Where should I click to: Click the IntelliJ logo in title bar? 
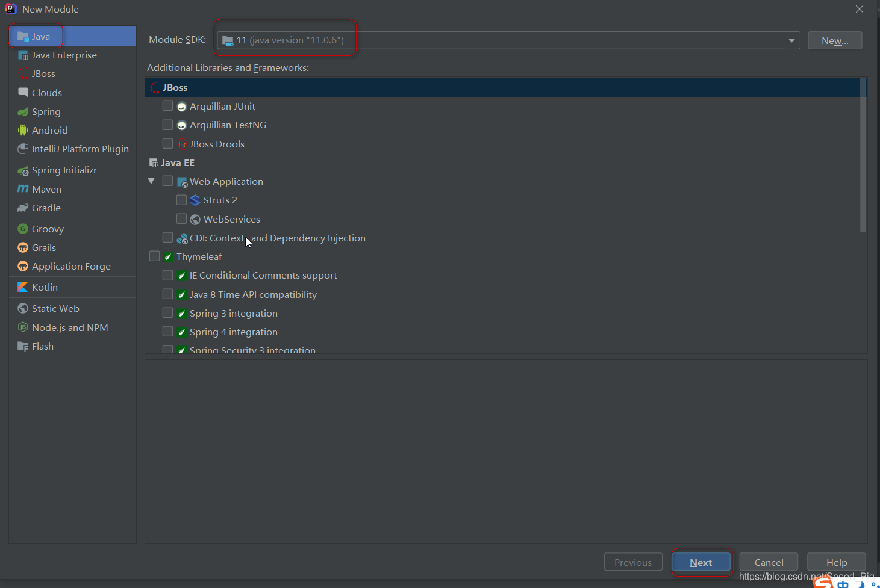click(10, 8)
